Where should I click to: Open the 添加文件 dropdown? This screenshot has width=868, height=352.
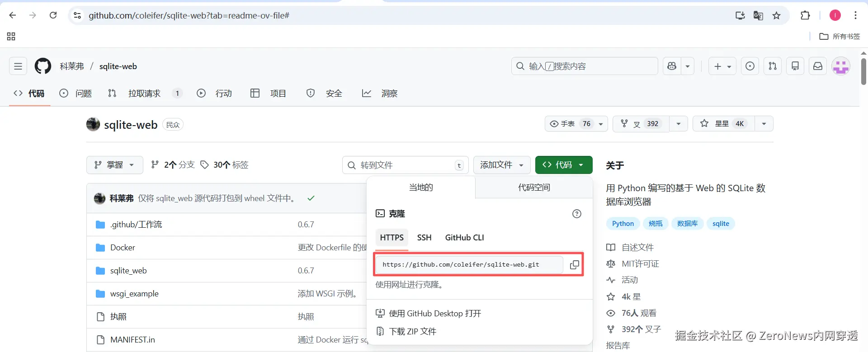502,165
